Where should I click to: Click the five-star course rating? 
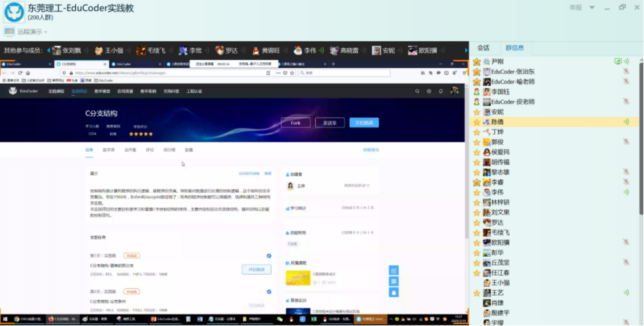[x=141, y=133]
